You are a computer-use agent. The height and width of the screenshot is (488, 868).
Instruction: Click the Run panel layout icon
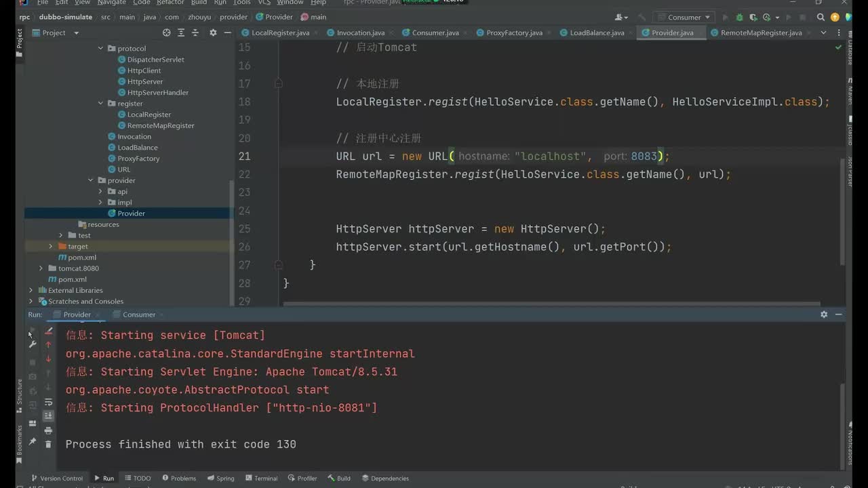point(32,424)
